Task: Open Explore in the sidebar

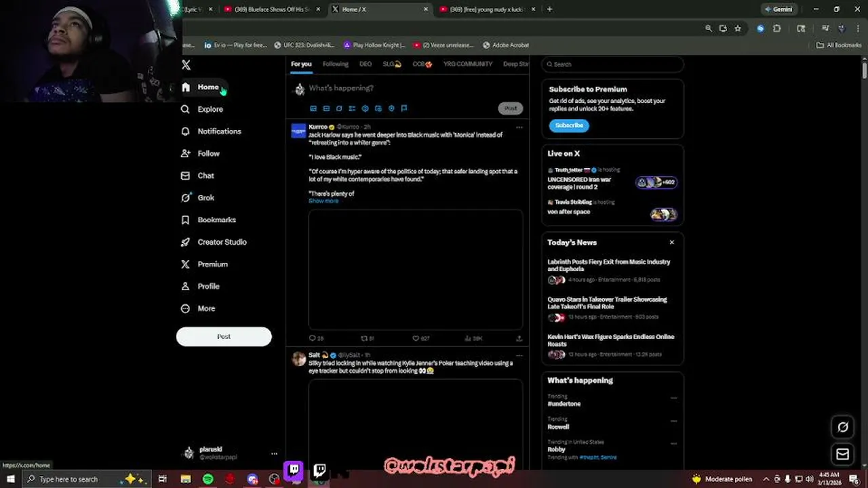Action: (x=202, y=109)
